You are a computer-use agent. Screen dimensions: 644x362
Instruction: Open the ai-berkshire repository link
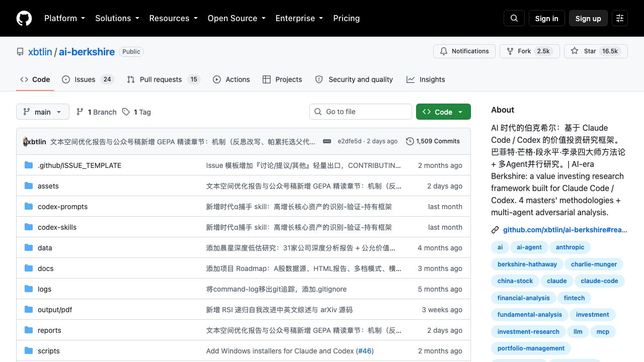pyautogui.click(x=87, y=52)
